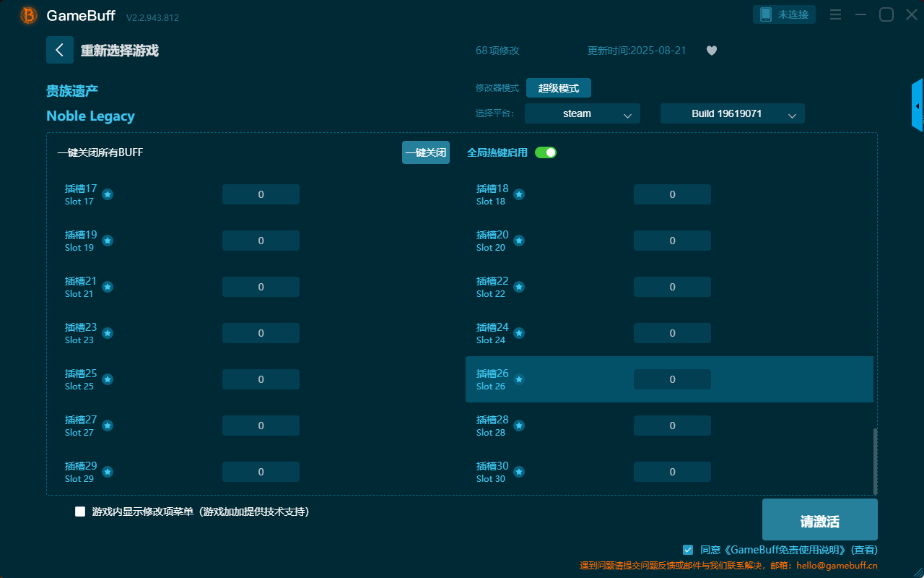
Task: Favorite Slot 30 with its star
Action: pyautogui.click(x=519, y=472)
